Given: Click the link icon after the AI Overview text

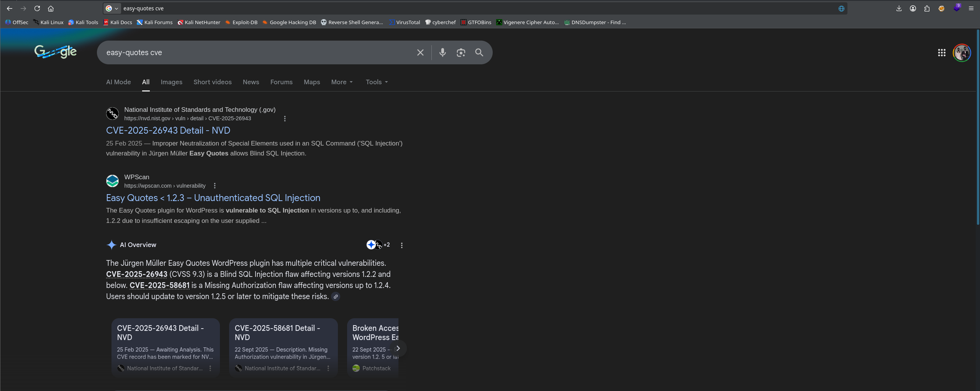Looking at the screenshot, I should pos(336,296).
